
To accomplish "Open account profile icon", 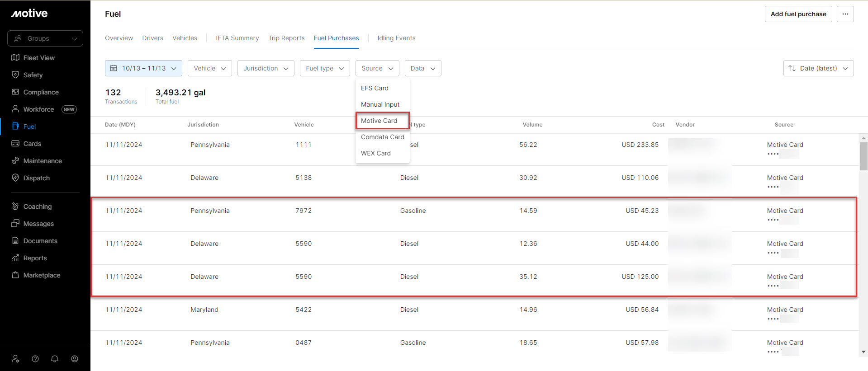I will 75,359.
